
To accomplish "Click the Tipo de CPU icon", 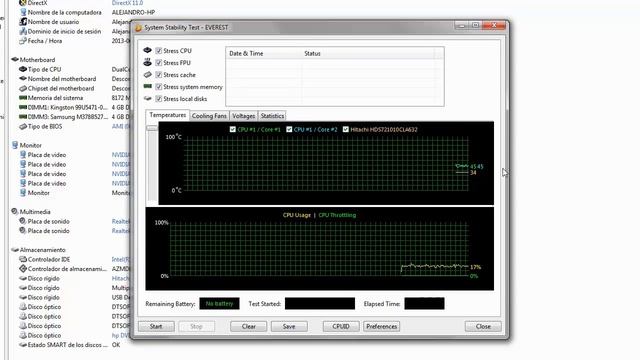I will pos(23,69).
